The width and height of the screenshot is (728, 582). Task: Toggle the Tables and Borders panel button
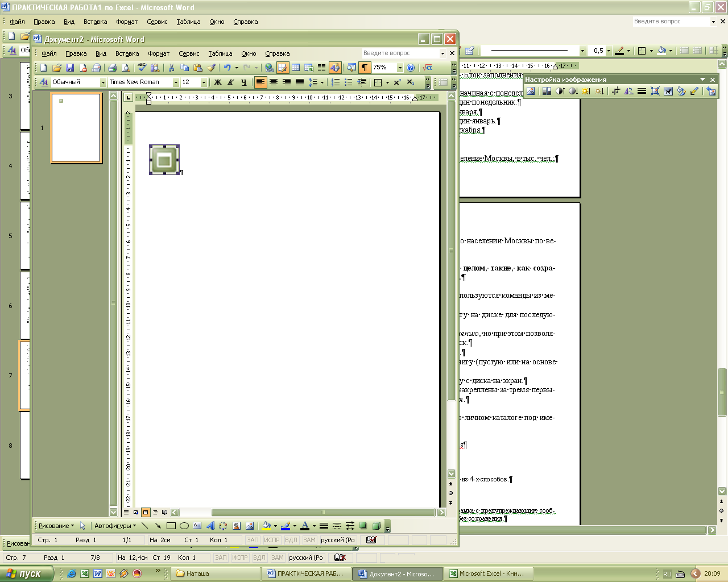pos(283,68)
